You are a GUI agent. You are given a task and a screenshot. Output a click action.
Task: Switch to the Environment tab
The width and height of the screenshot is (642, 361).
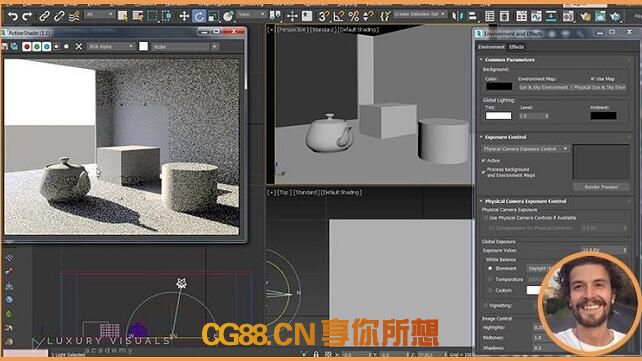(491, 47)
